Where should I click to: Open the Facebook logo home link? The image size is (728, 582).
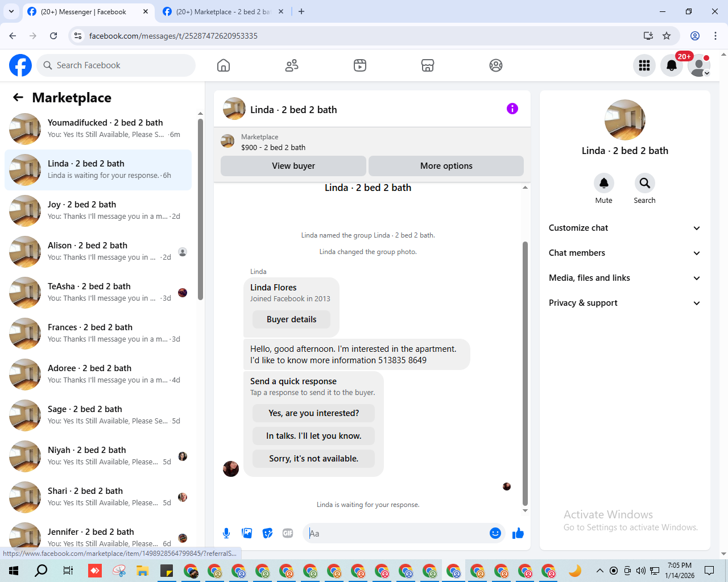[20, 65]
